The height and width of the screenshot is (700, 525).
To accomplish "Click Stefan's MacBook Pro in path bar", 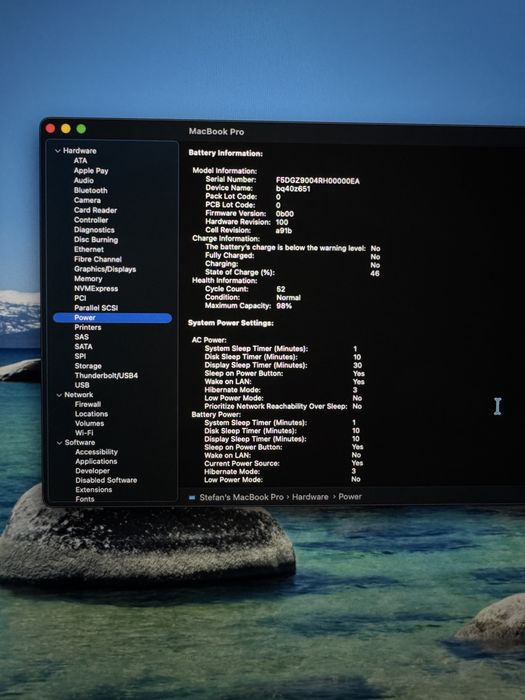I will pos(242,497).
